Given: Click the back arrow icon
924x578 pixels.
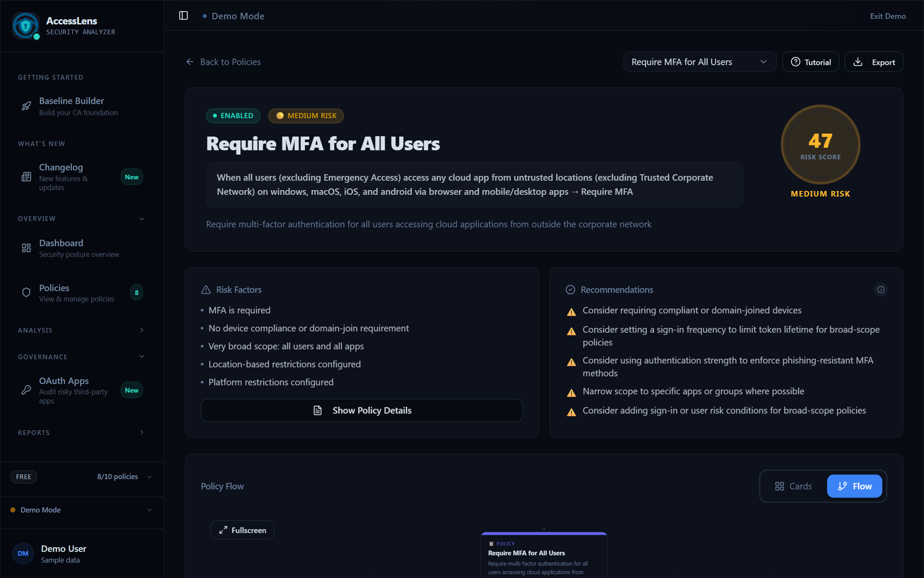Looking at the screenshot, I should pos(190,62).
